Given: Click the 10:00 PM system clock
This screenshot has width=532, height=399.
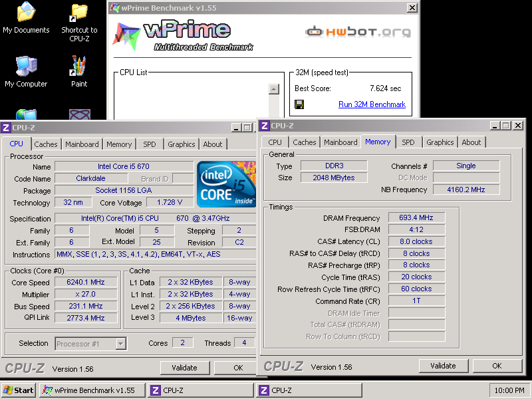Looking at the screenshot, I should (x=509, y=390).
